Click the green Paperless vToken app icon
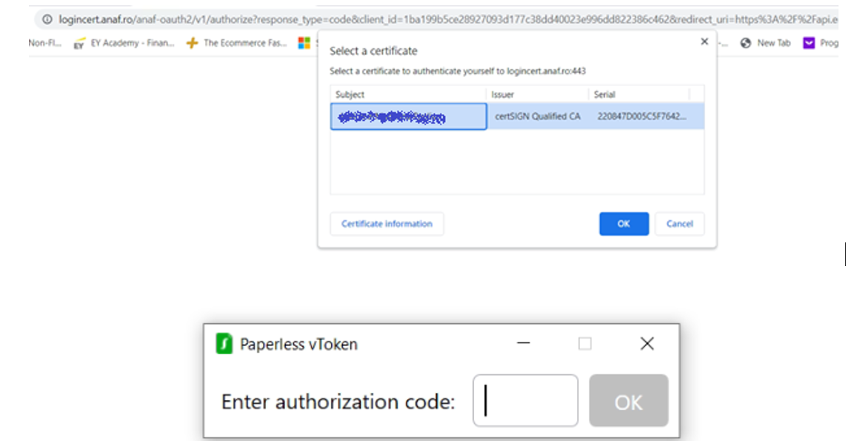This screenshot has height=447, width=868. click(224, 343)
